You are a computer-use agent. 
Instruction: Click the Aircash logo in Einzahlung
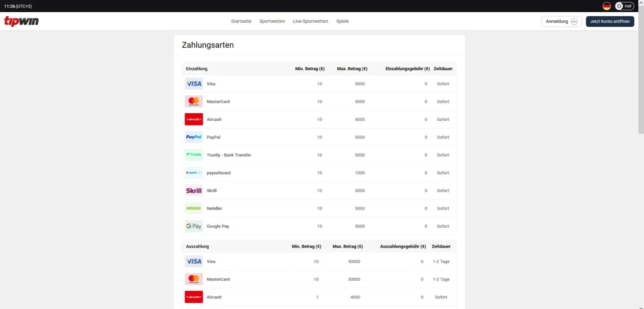(194, 119)
